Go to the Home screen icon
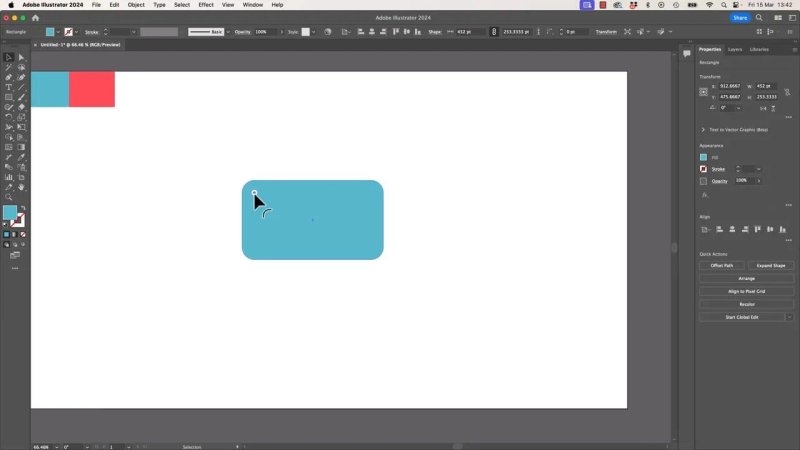This screenshot has width=800, height=450. pos(35,18)
